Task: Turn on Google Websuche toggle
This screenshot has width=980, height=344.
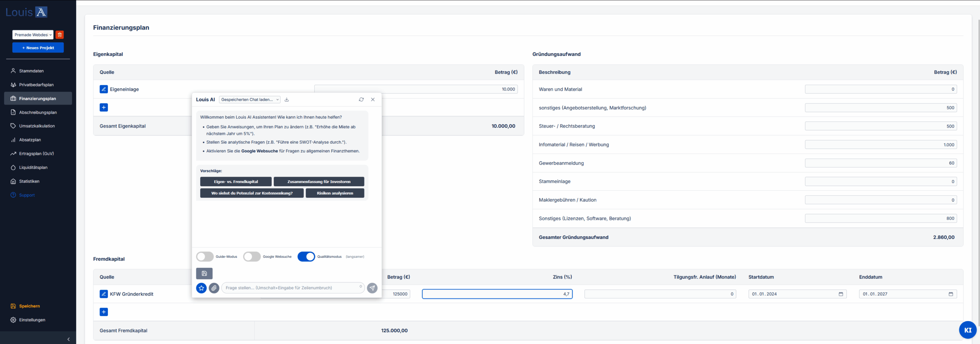Action: click(x=252, y=257)
